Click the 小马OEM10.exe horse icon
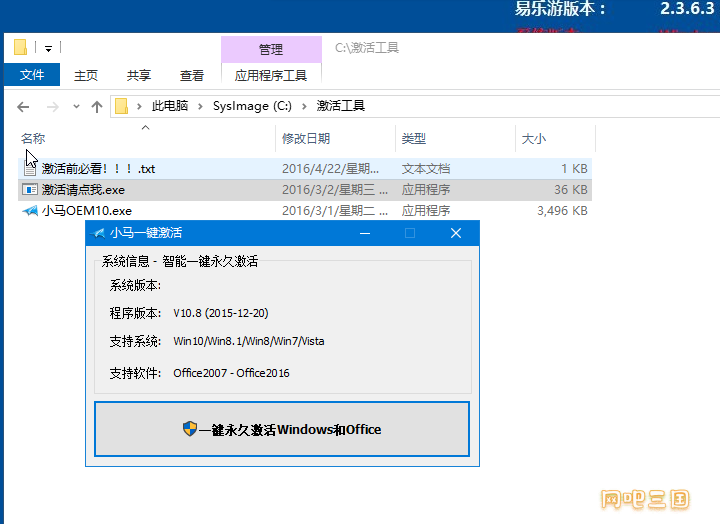Image resolution: width=720 pixels, height=524 pixels. pyautogui.click(x=30, y=211)
